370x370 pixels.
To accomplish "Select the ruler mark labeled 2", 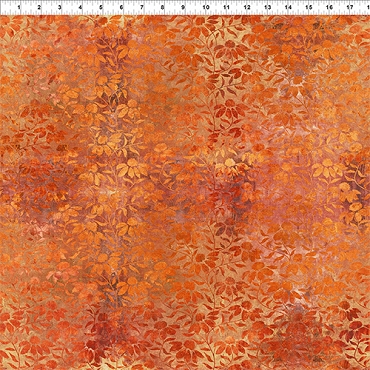I will [39, 7].
